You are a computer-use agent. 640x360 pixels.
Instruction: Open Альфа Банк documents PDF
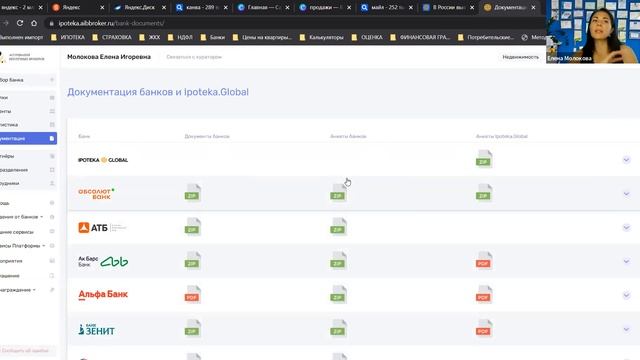click(193, 294)
